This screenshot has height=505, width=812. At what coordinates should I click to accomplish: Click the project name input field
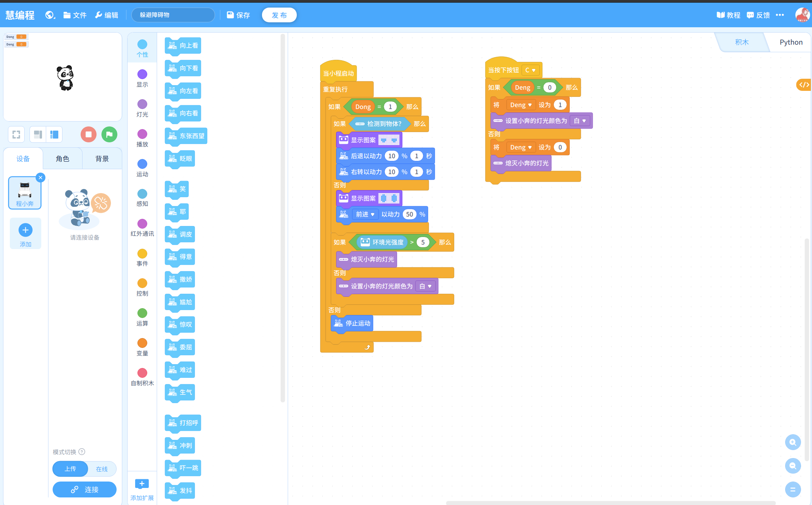pyautogui.click(x=173, y=15)
